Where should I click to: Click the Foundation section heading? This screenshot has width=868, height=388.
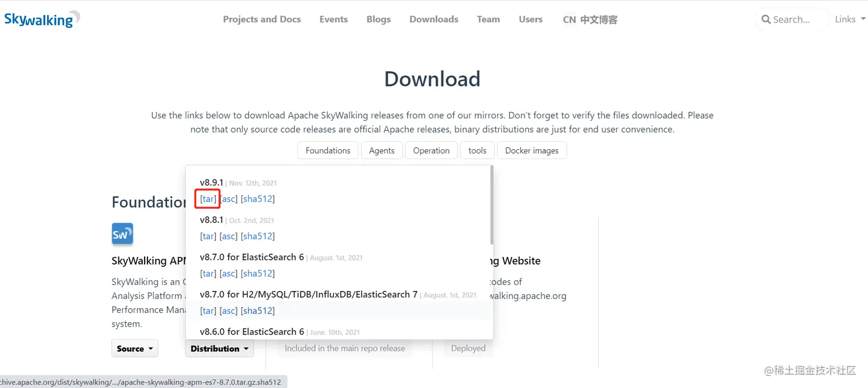[x=149, y=202]
